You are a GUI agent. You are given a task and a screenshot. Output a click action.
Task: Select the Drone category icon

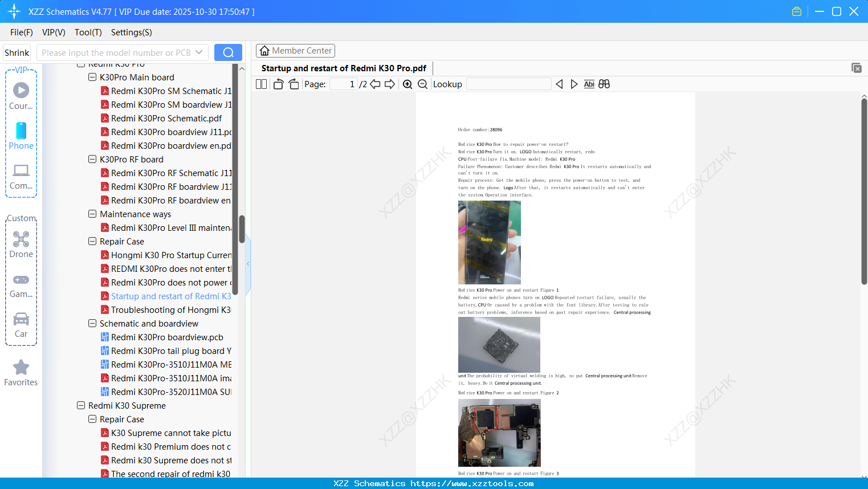(21, 244)
